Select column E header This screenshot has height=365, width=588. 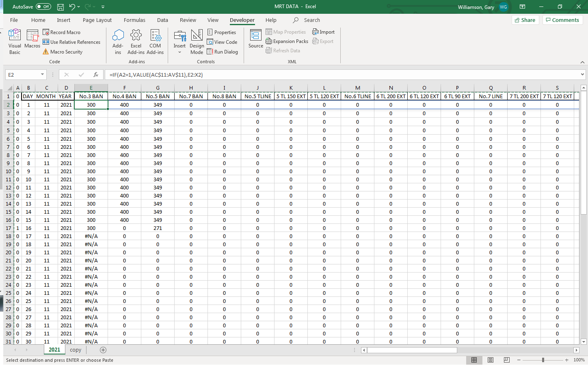tap(91, 88)
